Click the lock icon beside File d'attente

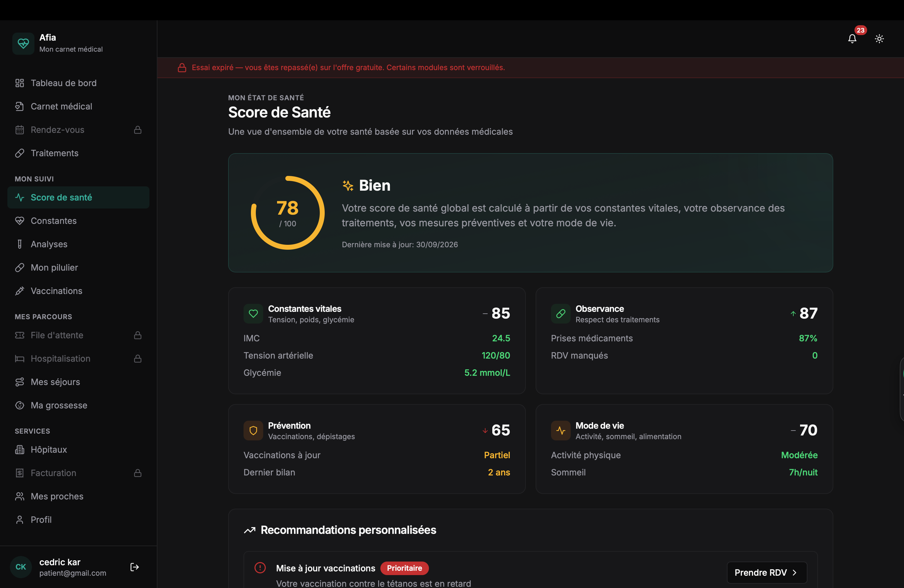point(138,336)
